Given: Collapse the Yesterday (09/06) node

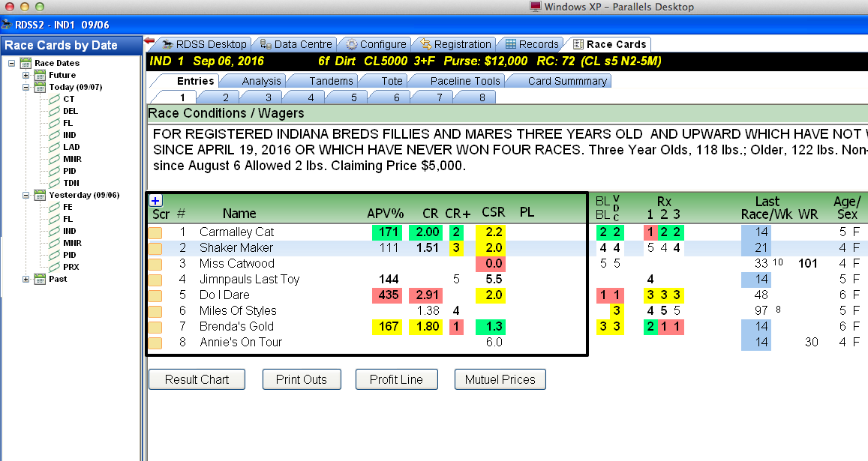Looking at the screenshot, I should 26,196.
